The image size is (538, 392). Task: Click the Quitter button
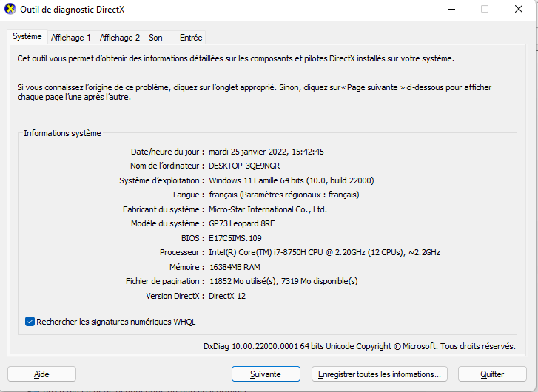click(492, 374)
